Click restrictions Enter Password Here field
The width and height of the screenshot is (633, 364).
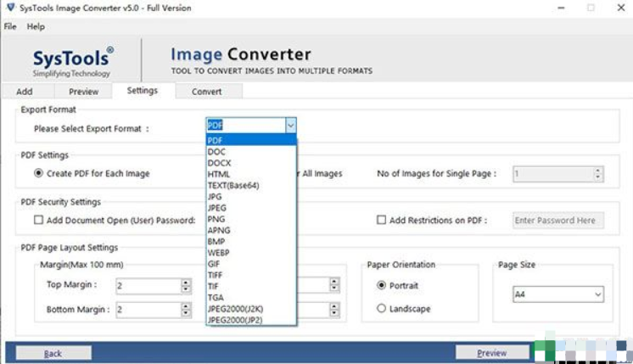558,221
